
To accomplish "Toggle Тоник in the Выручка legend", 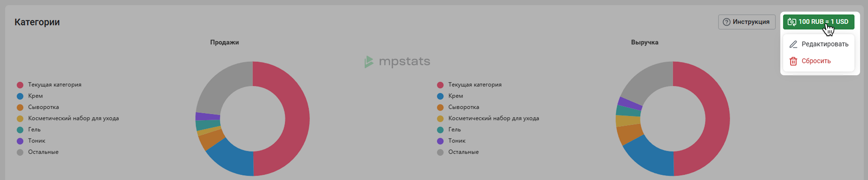I will click(451, 141).
